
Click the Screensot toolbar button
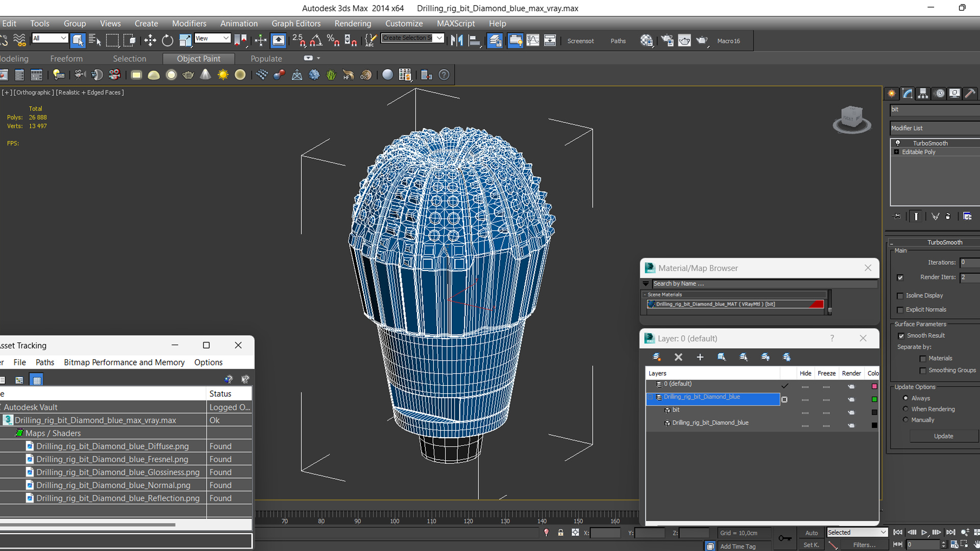580,41
